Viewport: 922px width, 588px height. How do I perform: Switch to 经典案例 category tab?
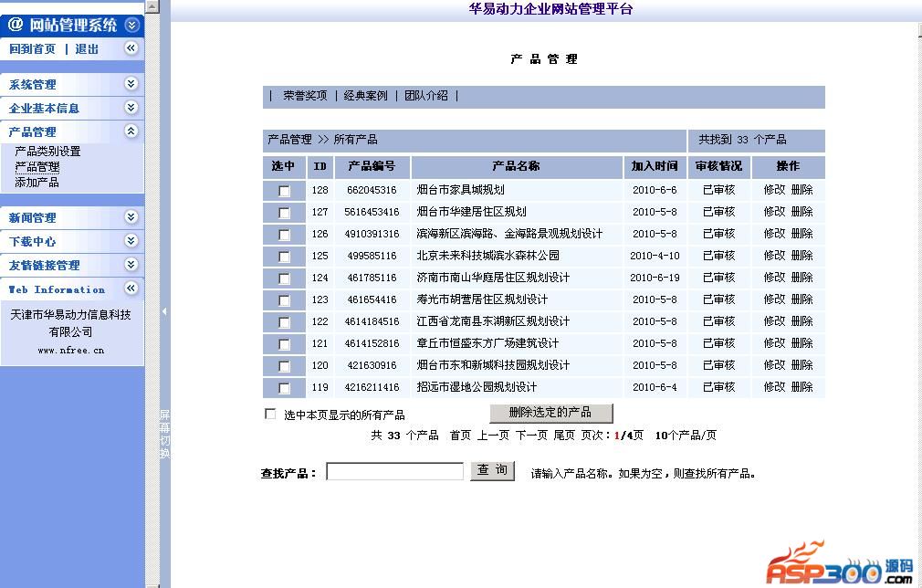(366, 95)
